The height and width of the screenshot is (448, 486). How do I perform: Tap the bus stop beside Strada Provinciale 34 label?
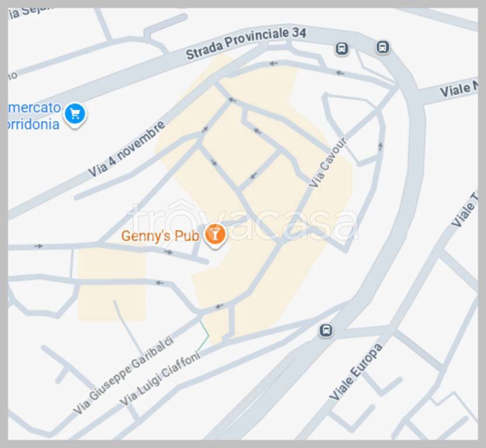tap(342, 48)
